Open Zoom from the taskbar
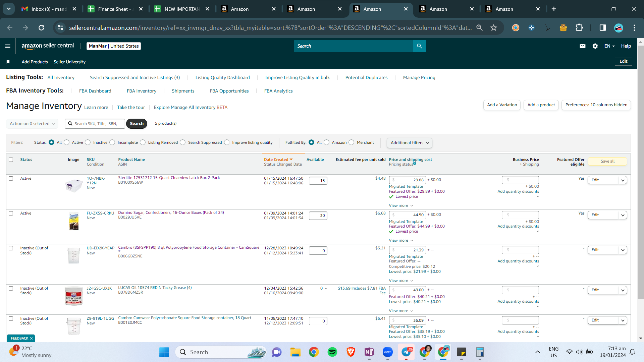This screenshot has height=362, width=644. coord(387,352)
